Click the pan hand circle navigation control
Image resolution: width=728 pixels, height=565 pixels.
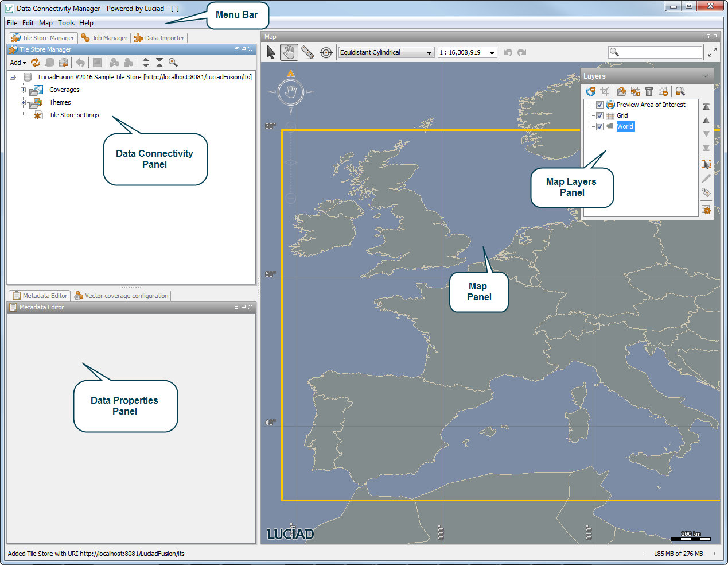click(291, 91)
